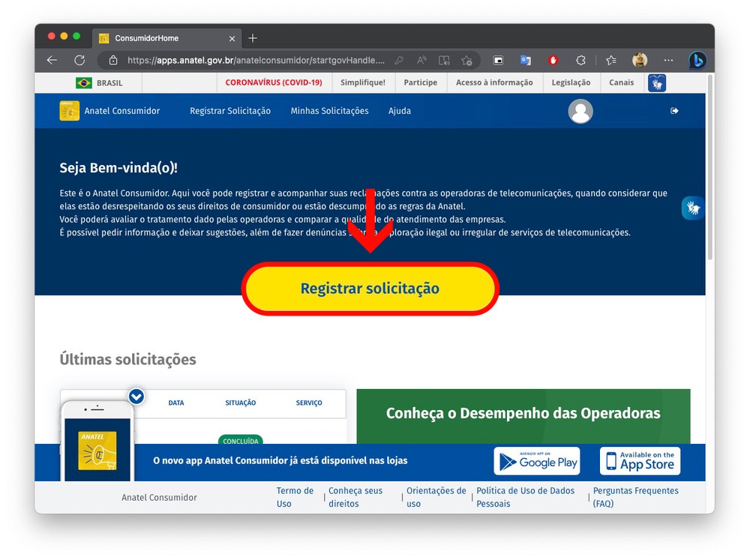Click the Anatel Consumidor header title text

click(122, 111)
